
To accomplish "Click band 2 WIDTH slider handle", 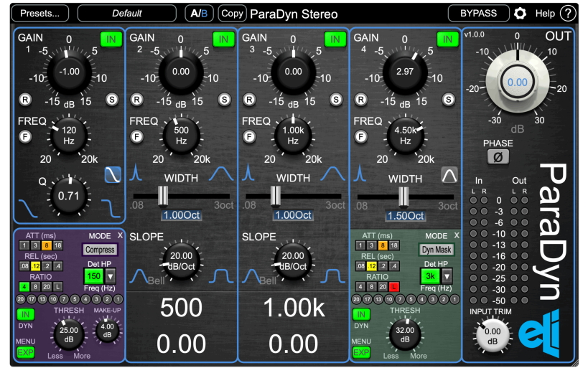I will pos(162,196).
